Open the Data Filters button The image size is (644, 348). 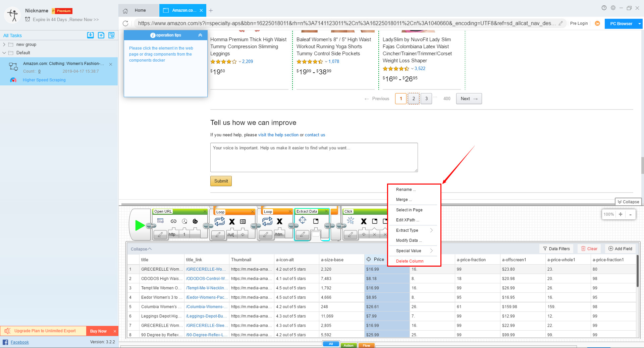point(556,249)
